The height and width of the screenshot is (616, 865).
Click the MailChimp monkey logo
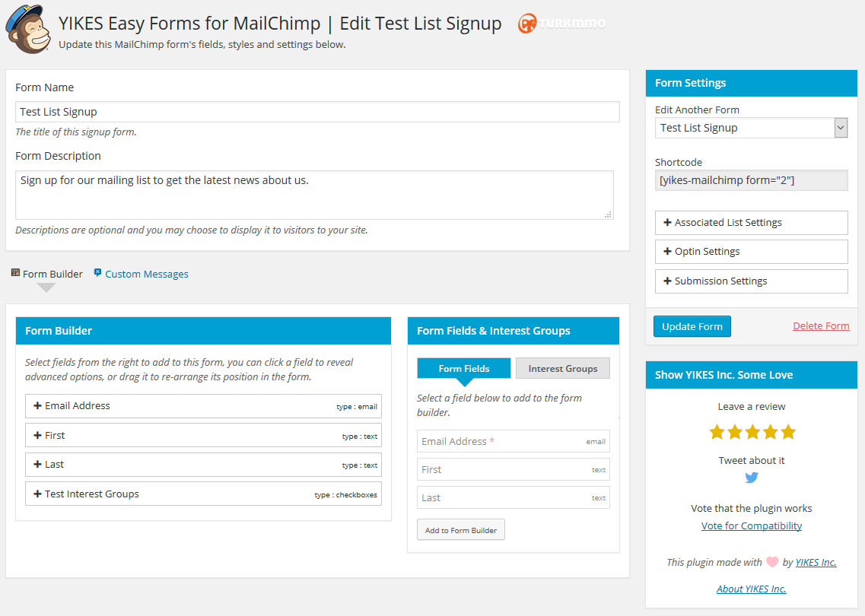coord(28,29)
